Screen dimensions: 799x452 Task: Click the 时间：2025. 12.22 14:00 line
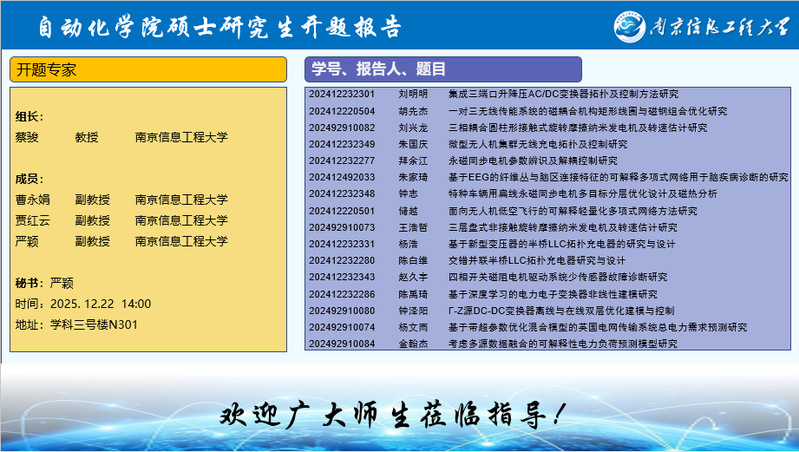(x=83, y=304)
